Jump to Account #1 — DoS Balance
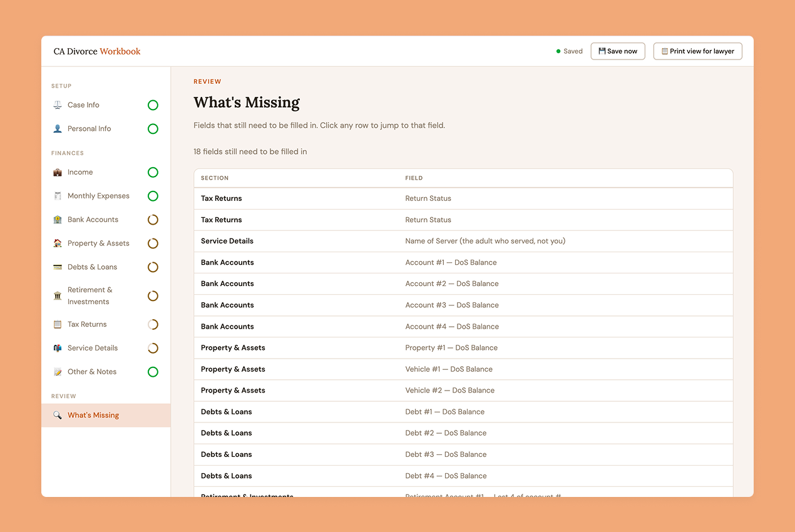 463,262
